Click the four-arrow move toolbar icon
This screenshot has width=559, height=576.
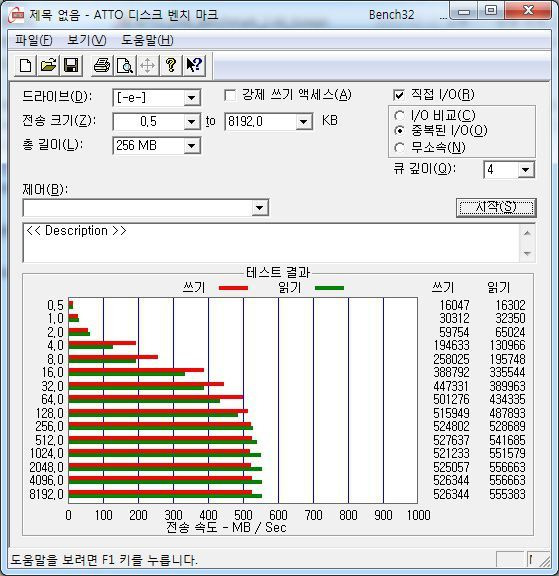pyautogui.click(x=147, y=66)
